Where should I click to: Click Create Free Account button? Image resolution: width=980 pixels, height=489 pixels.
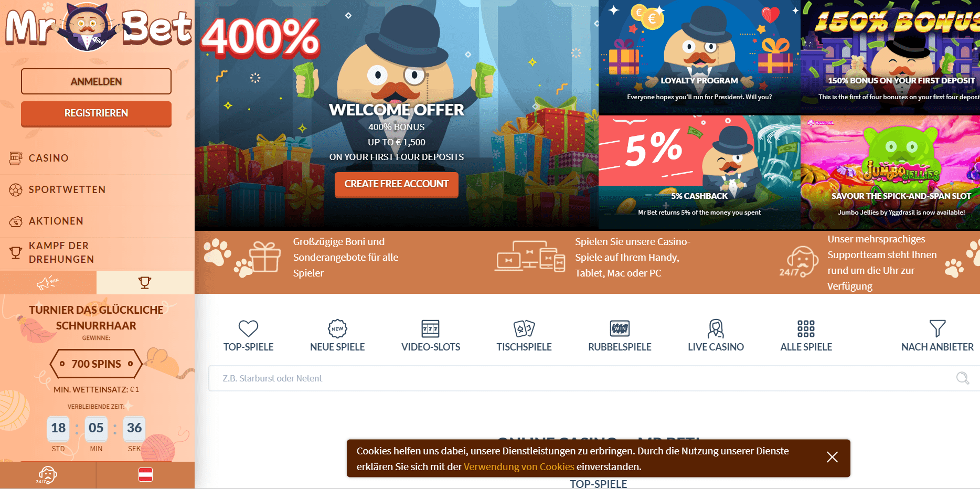click(397, 184)
